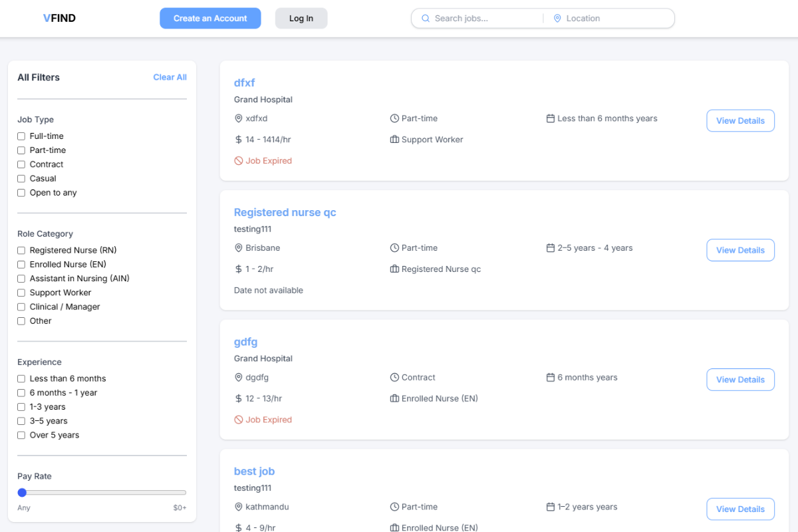Toggle the Support Worker role filter
Image resolution: width=798 pixels, height=532 pixels.
[21, 293]
